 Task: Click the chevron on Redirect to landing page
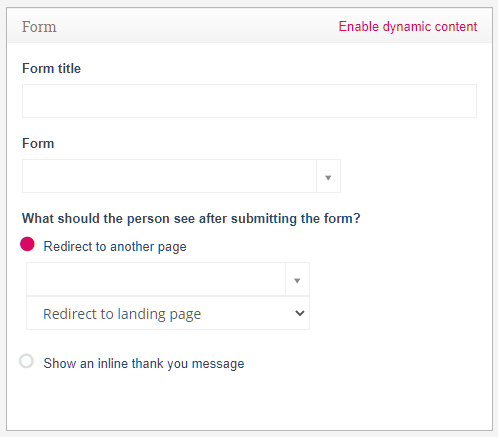click(300, 313)
